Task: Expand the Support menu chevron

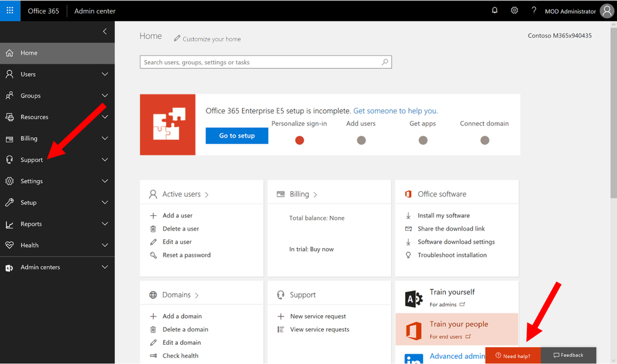Action: click(x=104, y=160)
